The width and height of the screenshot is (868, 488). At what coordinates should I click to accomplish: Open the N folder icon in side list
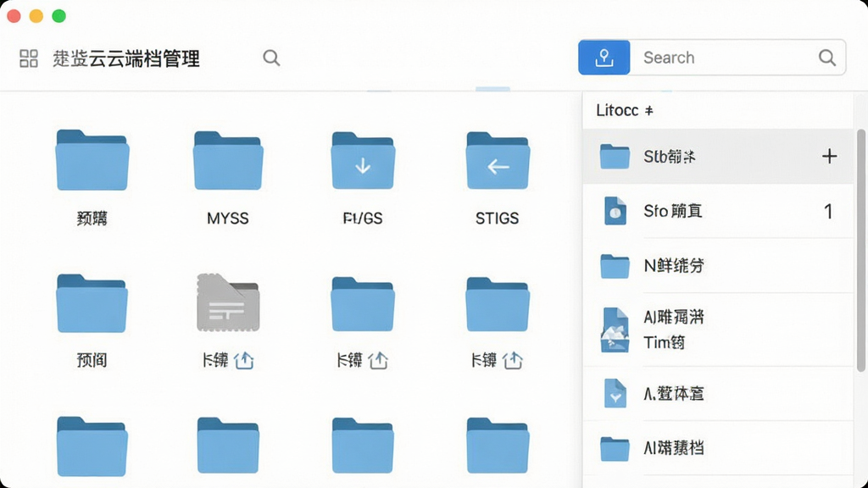click(615, 266)
